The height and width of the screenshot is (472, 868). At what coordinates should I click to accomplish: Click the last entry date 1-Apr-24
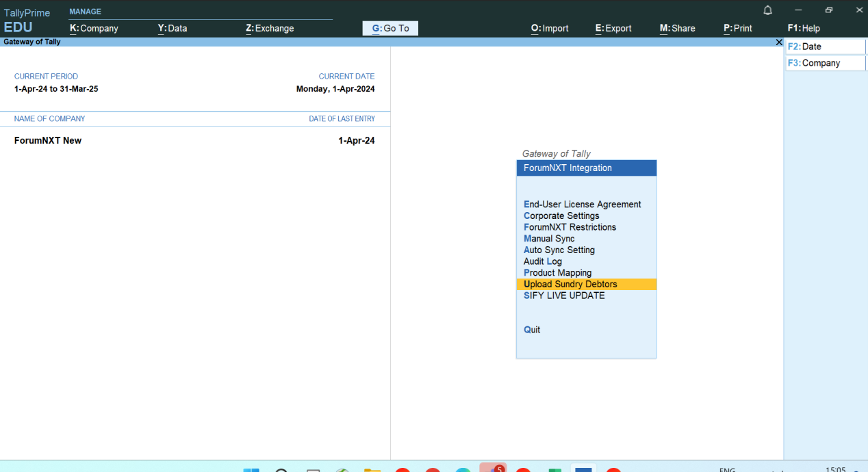pos(357,140)
